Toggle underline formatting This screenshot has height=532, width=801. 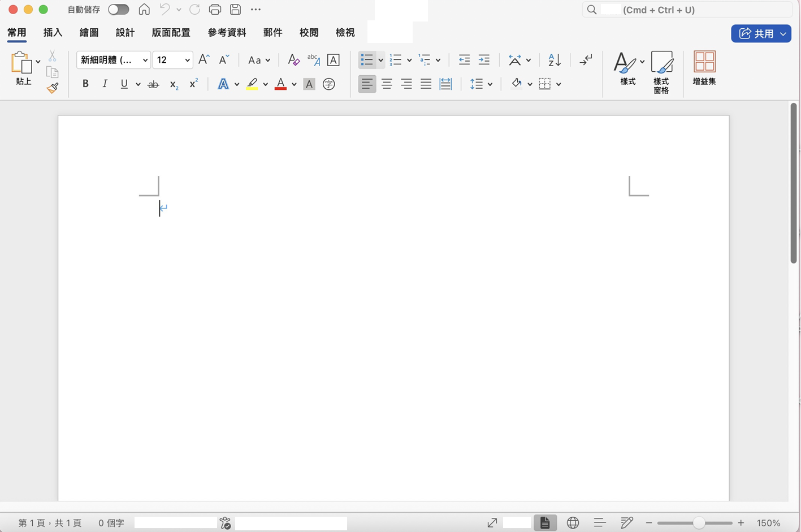[x=124, y=84]
